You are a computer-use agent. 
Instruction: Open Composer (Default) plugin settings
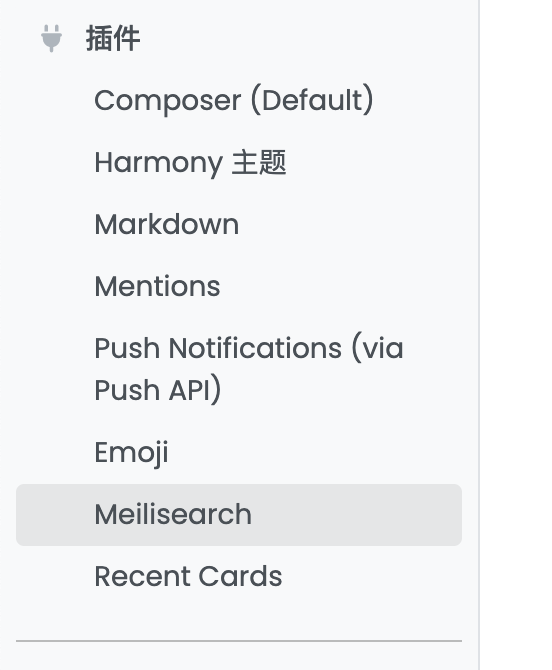[239, 100]
